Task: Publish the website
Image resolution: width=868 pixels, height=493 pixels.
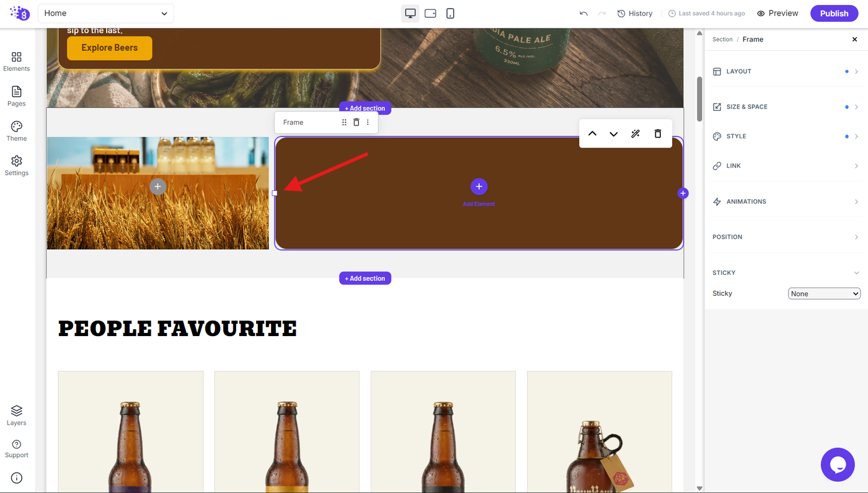Action: pos(834,13)
